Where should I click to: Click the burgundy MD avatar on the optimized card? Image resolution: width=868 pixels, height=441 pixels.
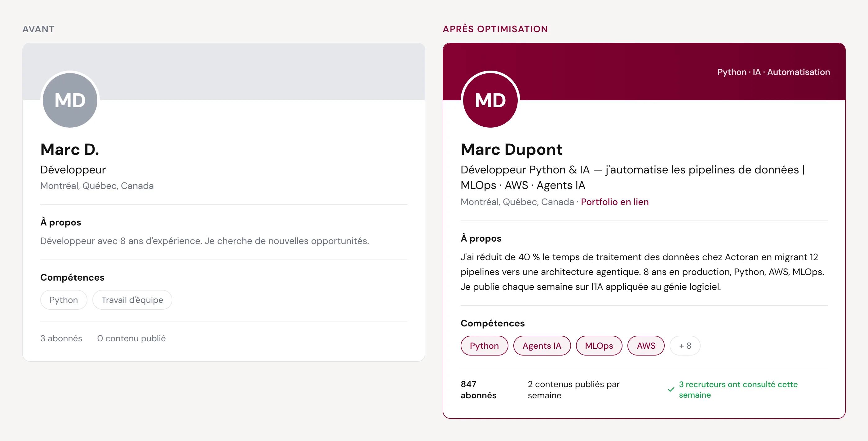(490, 100)
